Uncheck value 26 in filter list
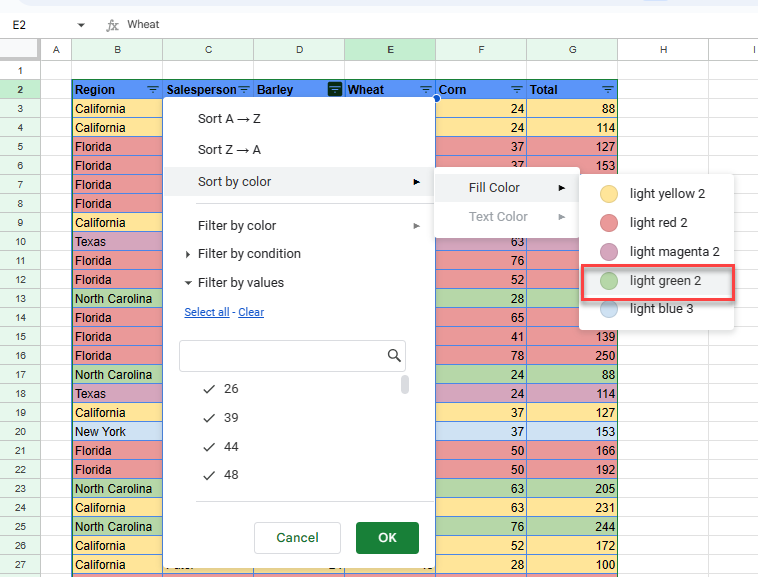758x577 pixels. (x=209, y=389)
